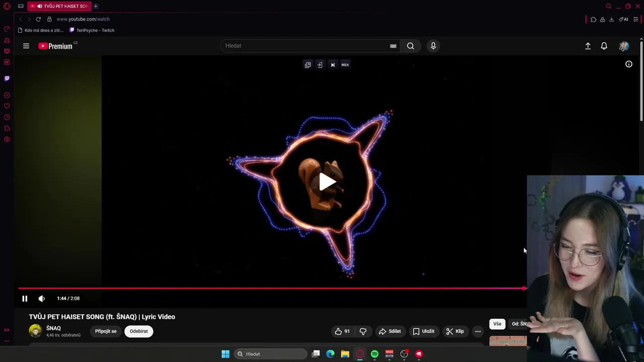Screen dimensions: 644x362
Task: Start voice search with microphone
Action: [x=433, y=46]
